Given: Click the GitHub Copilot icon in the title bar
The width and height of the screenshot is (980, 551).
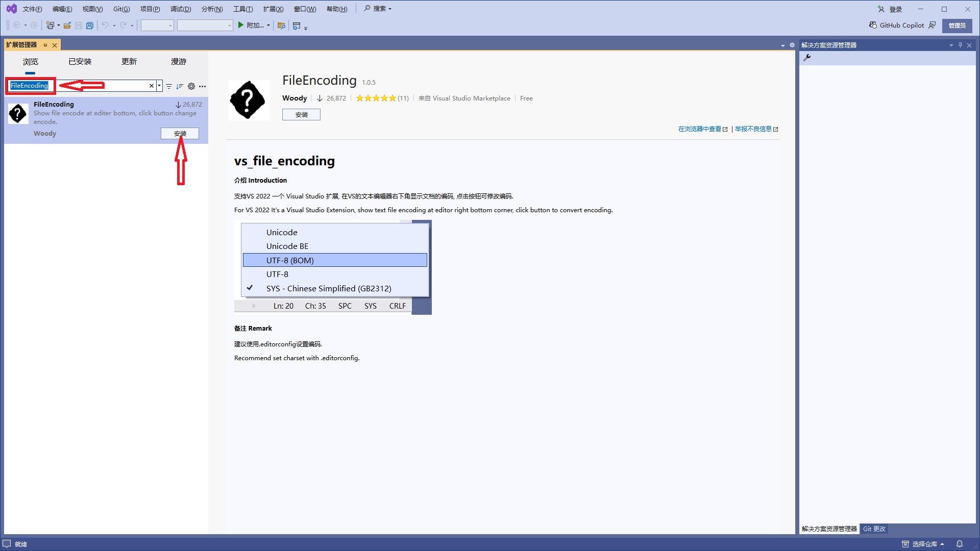Looking at the screenshot, I should 872,25.
